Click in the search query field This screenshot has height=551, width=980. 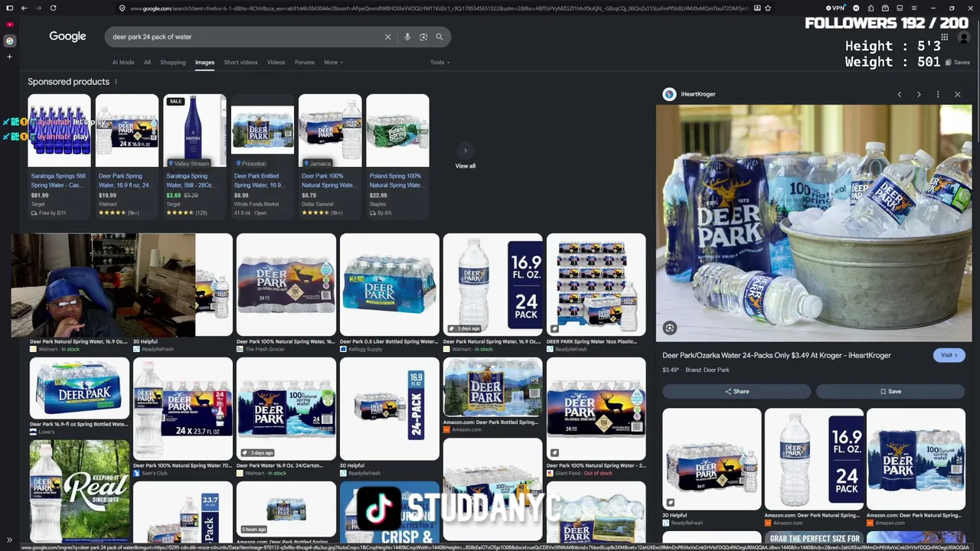point(245,37)
